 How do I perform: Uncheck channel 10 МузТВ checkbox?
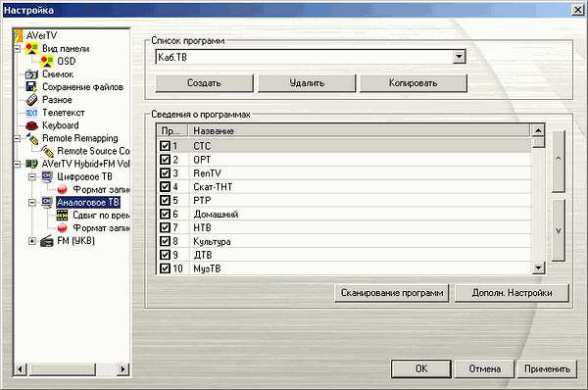click(165, 268)
